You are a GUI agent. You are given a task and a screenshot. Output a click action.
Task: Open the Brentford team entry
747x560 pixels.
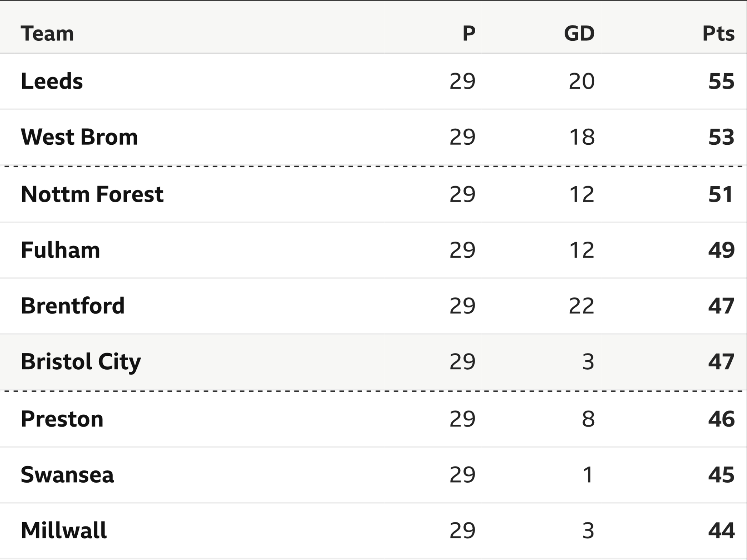coord(73,306)
